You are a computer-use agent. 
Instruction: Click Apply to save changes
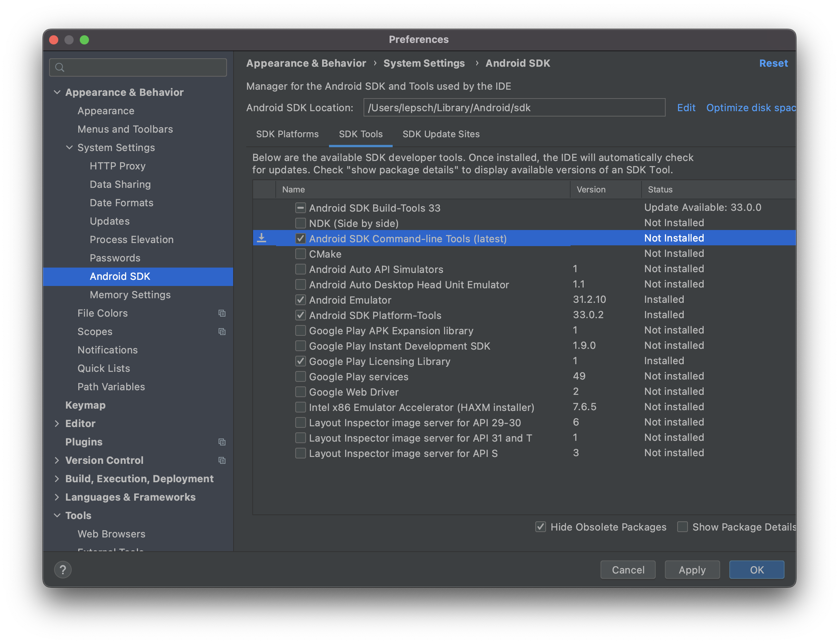coord(691,569)
